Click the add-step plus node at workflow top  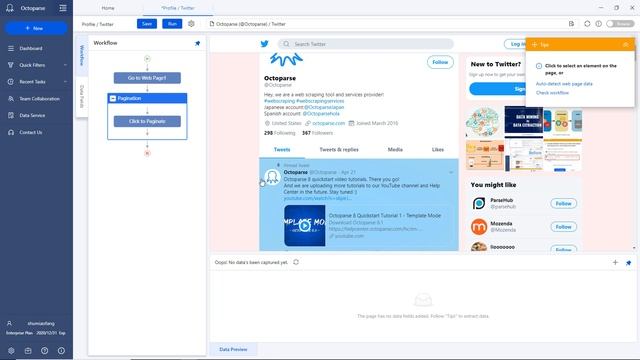click(147, 59)
